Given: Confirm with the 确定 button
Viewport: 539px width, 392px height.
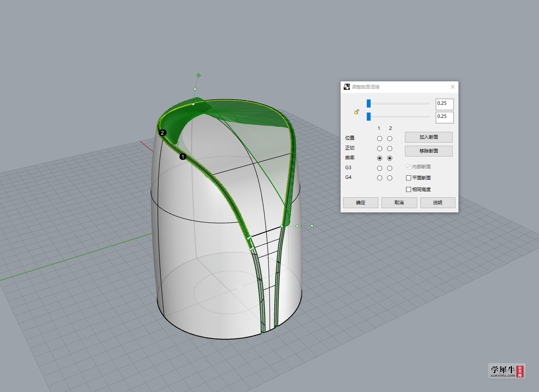Looking at the screenshot, I should (361, 203).
